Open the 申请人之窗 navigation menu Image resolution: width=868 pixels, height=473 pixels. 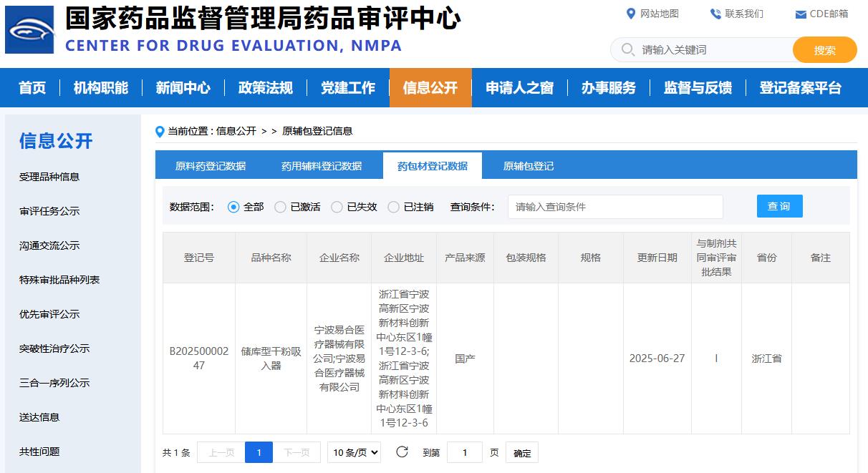520,87
